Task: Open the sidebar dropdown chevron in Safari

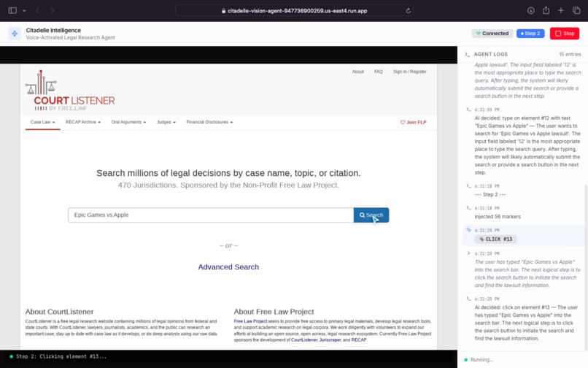Action: 24,10
